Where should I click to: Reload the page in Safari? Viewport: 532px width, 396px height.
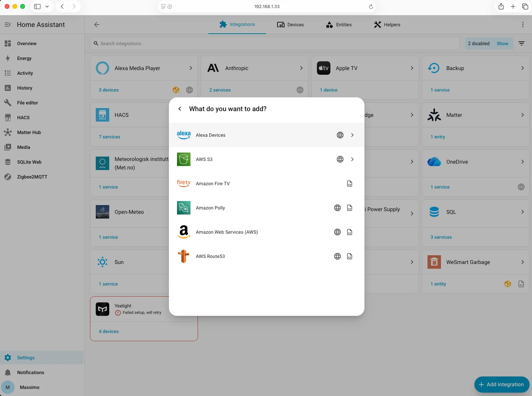[371, 6]
